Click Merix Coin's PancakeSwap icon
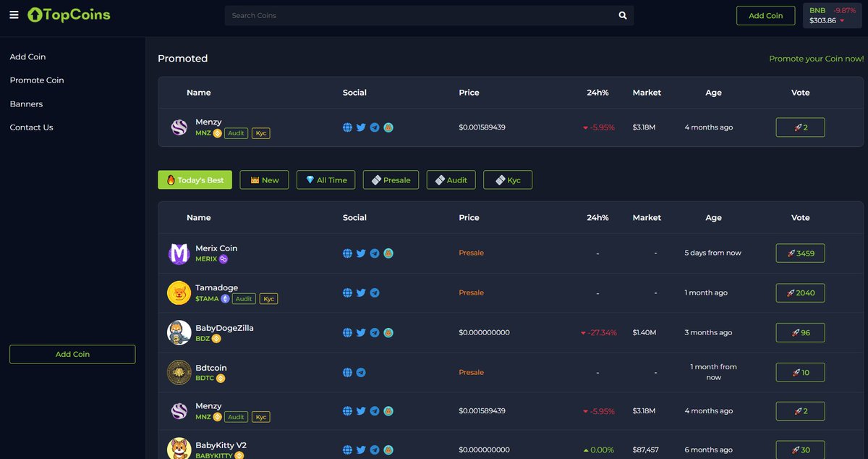Viewport: 868px width, 459px height. click(388, 253)
